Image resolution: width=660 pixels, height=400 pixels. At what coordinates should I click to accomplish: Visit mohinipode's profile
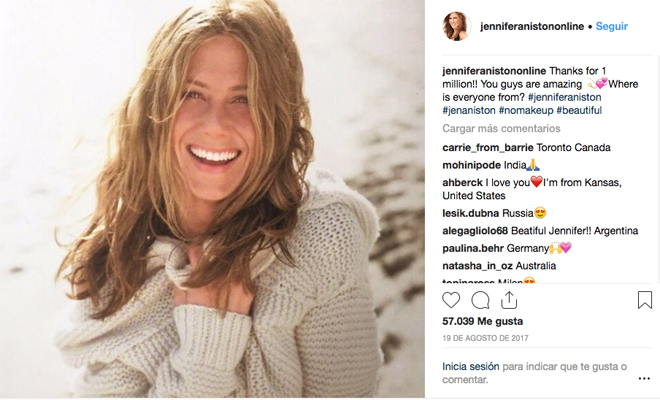(x=470, y=164)
